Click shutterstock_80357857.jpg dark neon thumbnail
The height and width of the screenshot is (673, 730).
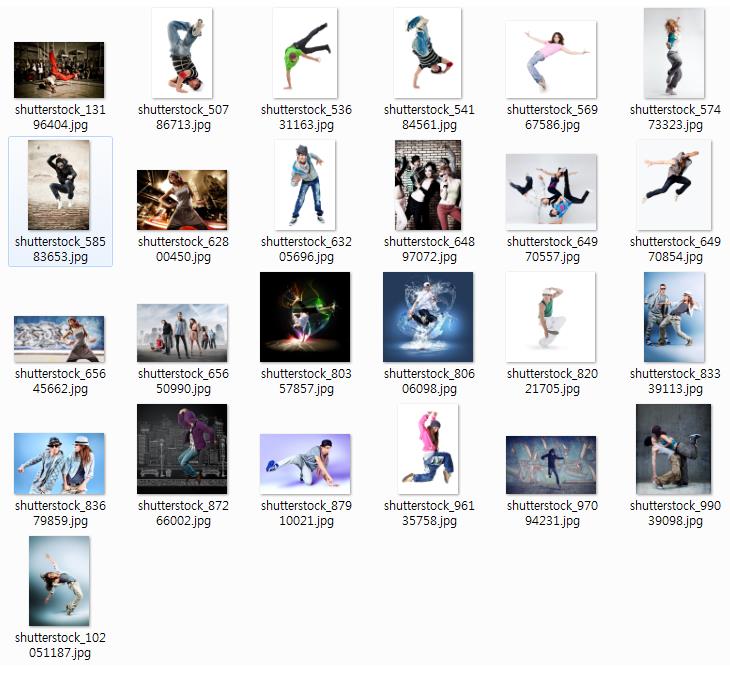click(x=305, y=317)
